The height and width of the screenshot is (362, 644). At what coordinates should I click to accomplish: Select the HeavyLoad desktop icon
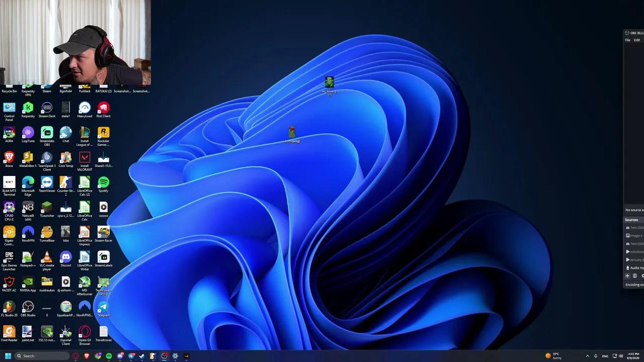(x=85, y=110)
